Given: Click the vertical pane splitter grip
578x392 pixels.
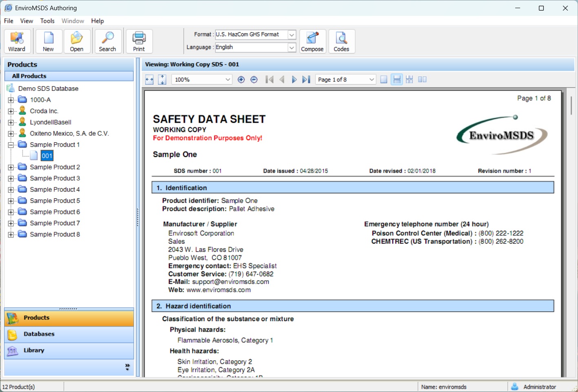Looking at the screenshot, I should 137,217.
